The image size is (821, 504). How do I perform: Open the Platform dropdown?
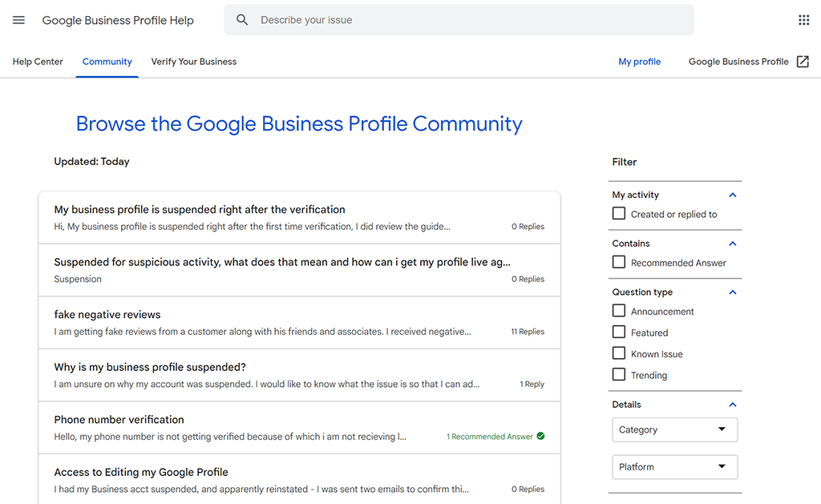pyautogui.click(x=675, y=467)
